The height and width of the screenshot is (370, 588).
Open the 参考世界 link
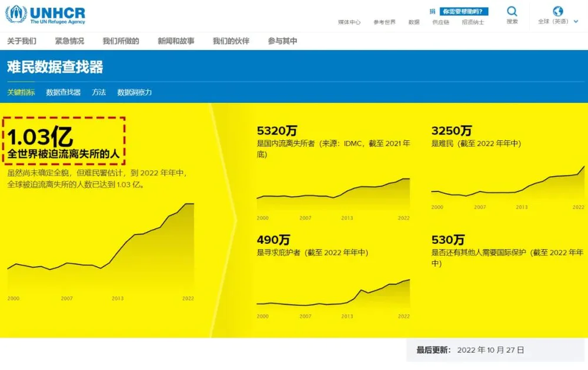[x=385, y=22]
